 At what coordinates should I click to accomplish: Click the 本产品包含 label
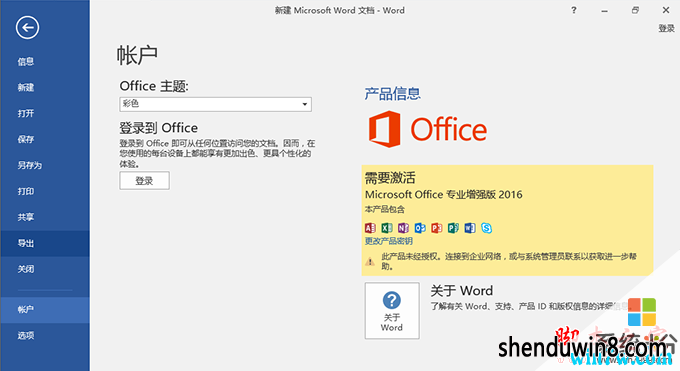384,210
